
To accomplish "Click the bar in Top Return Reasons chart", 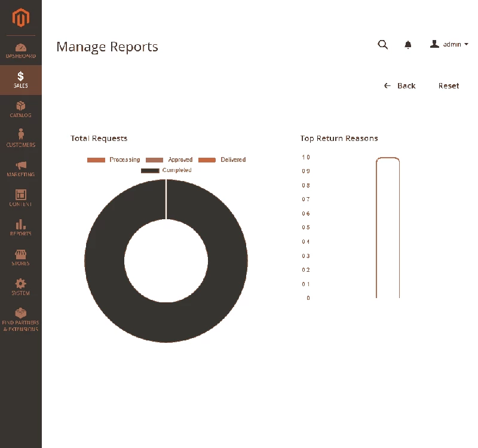I will (388, 228).
